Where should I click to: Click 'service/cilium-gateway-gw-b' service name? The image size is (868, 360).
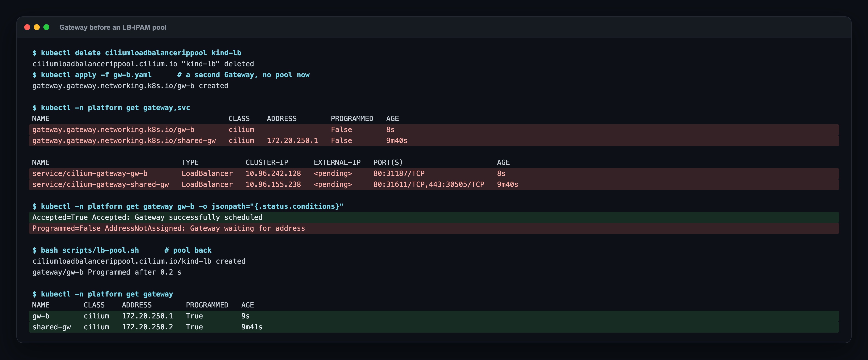[x=90, y=174]
